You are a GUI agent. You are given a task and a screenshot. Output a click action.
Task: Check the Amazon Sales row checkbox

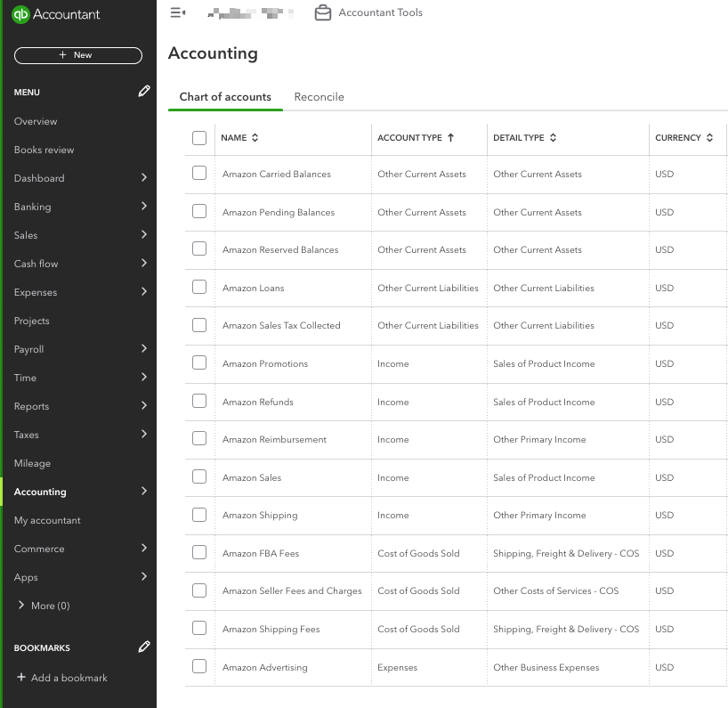click(199, 476)
